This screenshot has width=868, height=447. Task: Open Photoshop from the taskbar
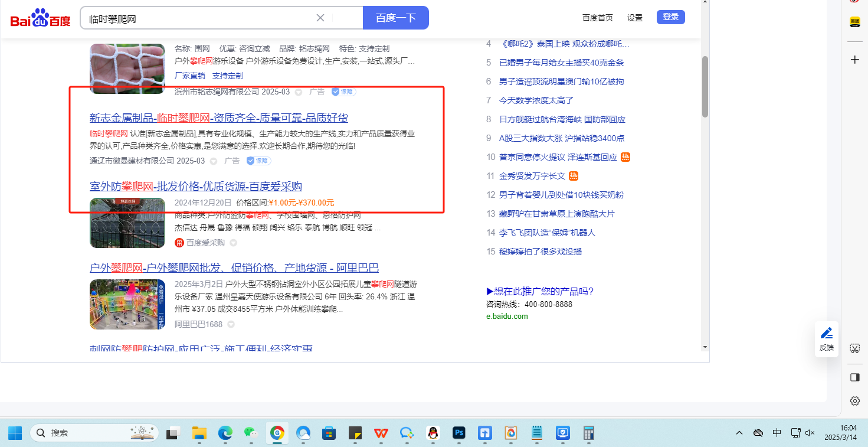pyautogui.click(x=459, y=433)
